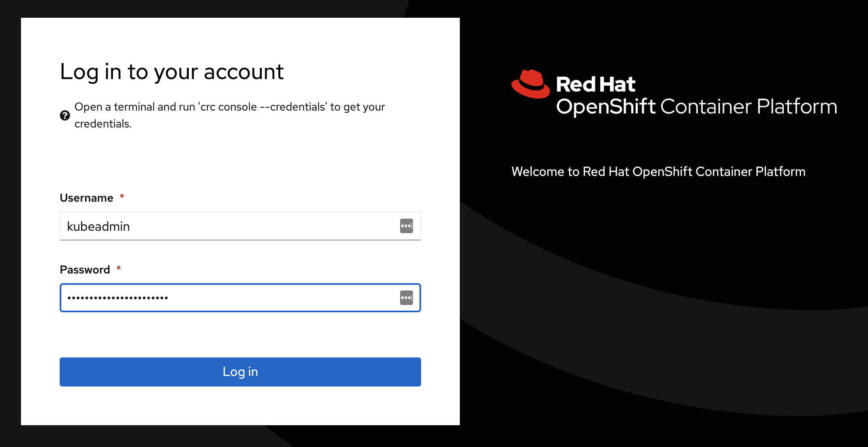Click the Red Hat fedora logo
868x447 pixels.
click(530, 83)
